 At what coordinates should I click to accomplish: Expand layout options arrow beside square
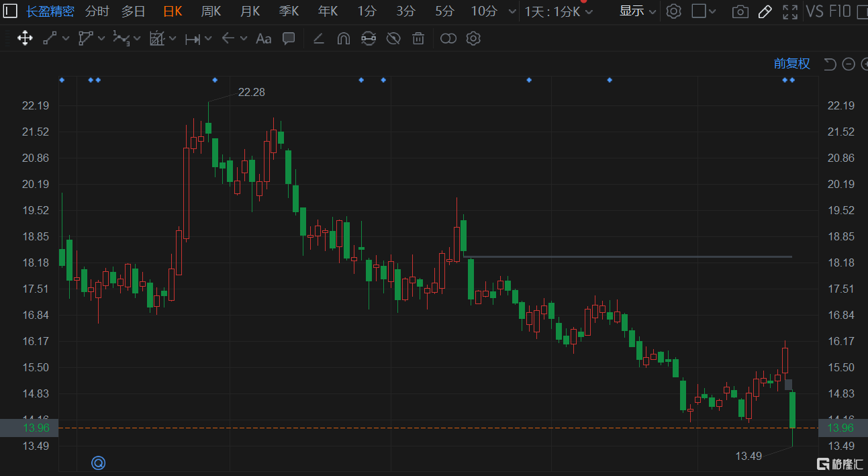[x=712, y=11]
